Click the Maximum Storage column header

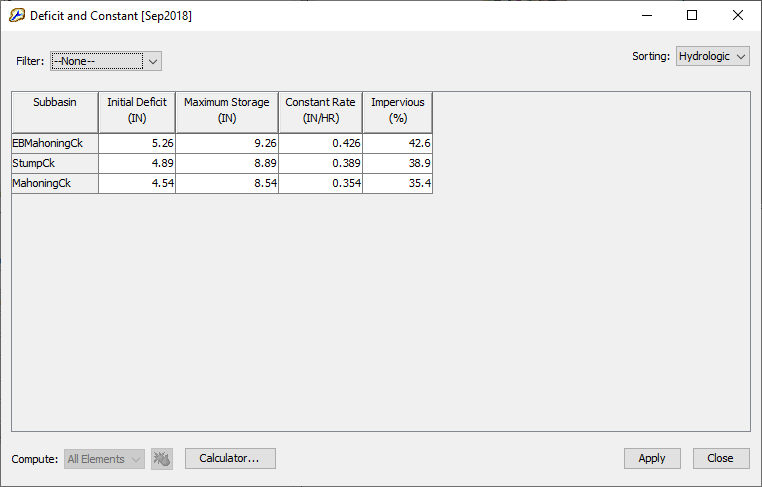coord(227,112)
